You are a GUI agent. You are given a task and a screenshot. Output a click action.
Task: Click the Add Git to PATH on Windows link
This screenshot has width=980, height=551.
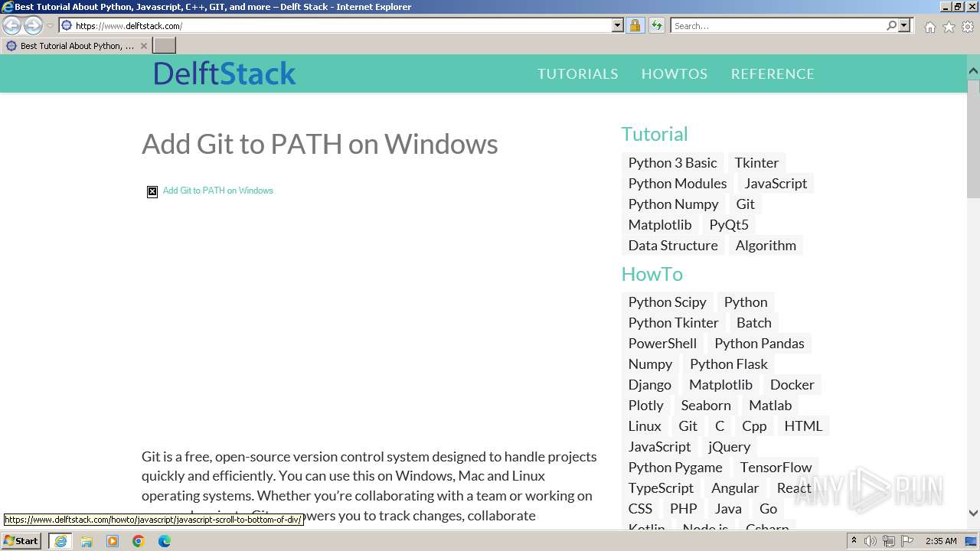pyautogui.click(x=218, y=191)
